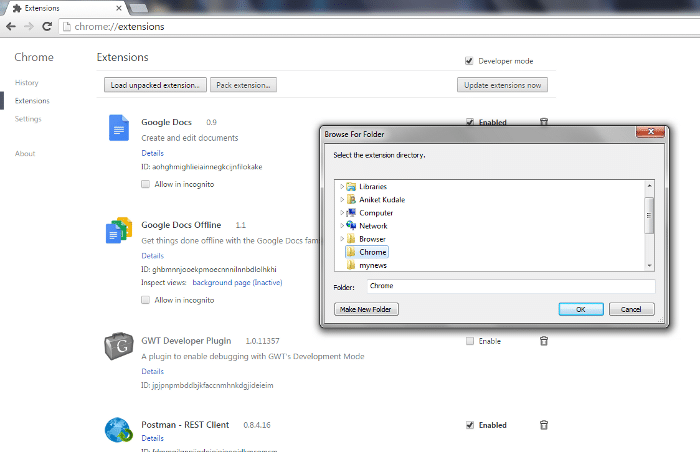Expand the Computer tree node
Screen dimensions: 700x452
click(342, 213)
